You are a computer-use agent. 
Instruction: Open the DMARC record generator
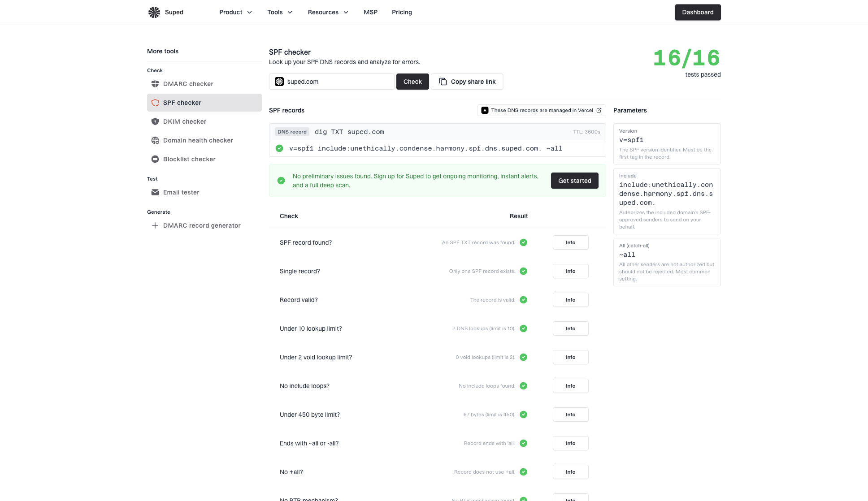pos(204,225)
